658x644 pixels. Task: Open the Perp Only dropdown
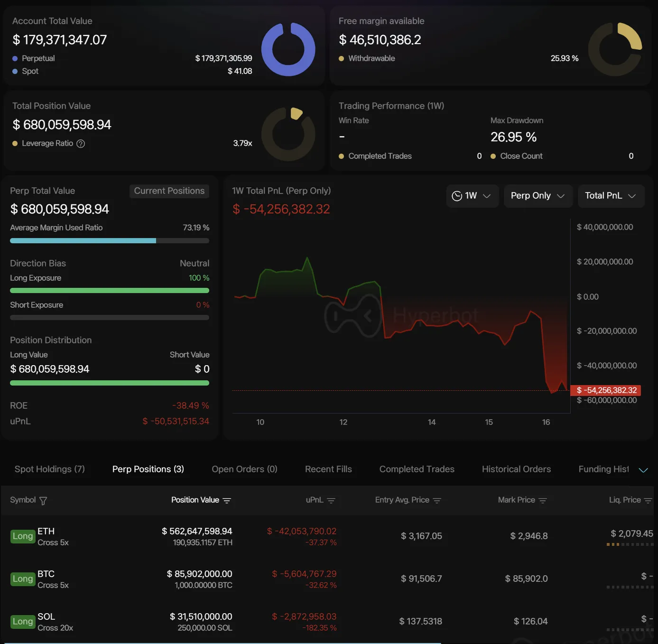(538, 196)
